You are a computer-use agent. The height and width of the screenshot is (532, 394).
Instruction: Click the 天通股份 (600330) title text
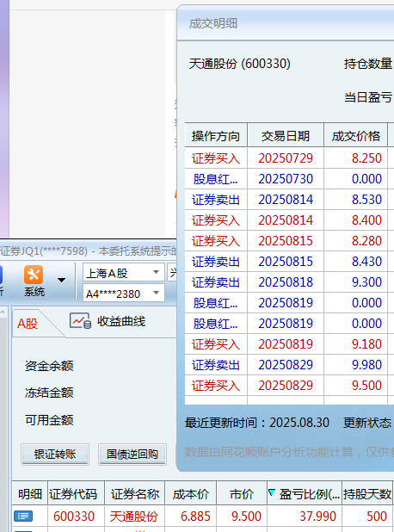pyautogui.click(x=240, y=64)
